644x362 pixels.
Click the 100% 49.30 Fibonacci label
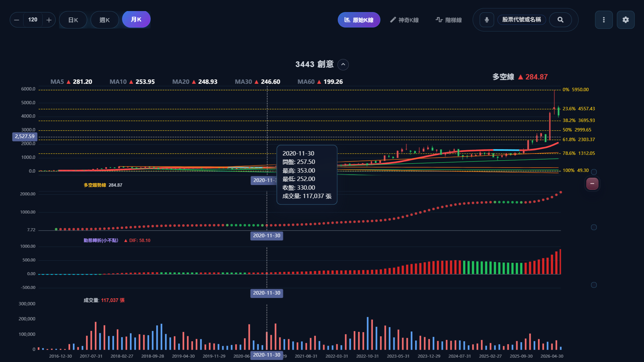pyautogui.click(x=576, y=170)
